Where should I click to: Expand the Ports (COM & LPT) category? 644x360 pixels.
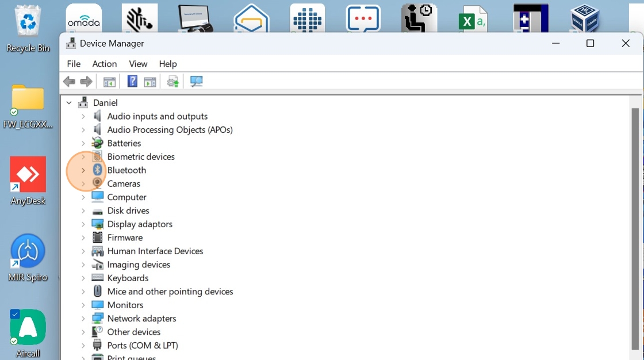pos(83,346)
